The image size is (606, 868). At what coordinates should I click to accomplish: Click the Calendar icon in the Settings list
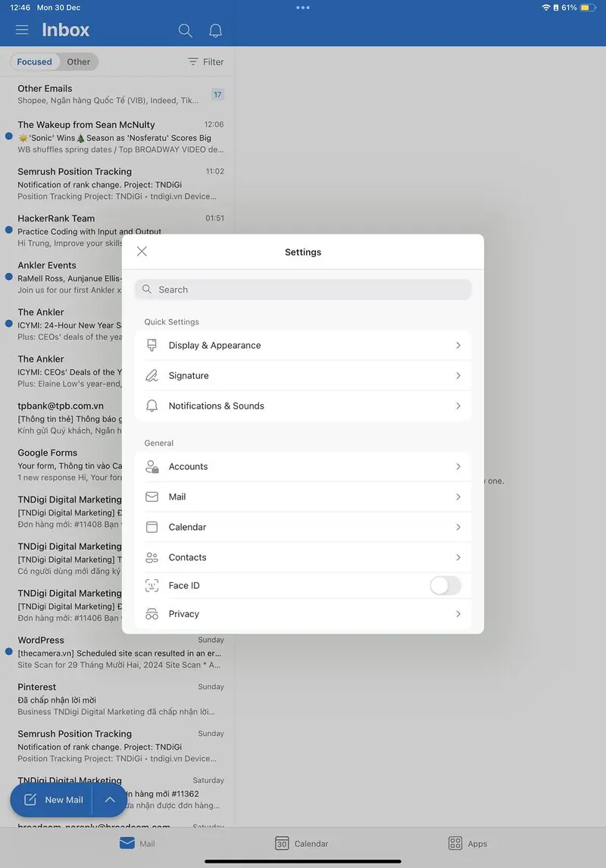[151, 527]
